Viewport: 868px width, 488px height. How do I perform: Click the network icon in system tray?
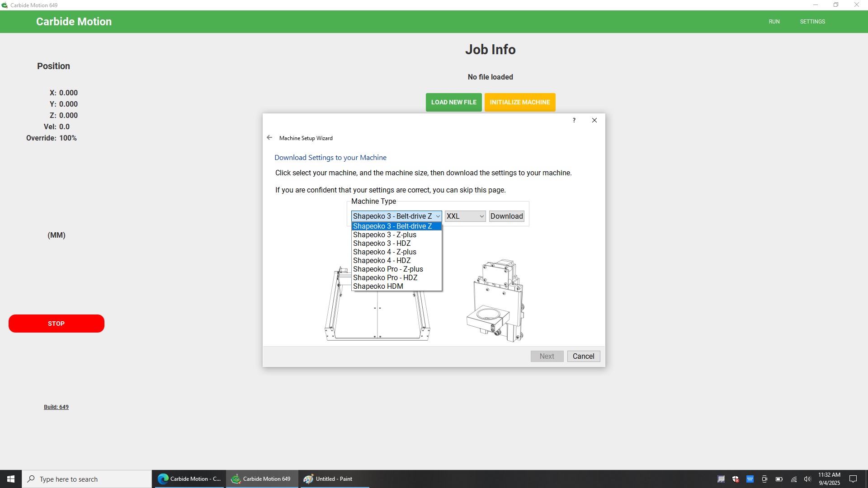click(794, 479)
